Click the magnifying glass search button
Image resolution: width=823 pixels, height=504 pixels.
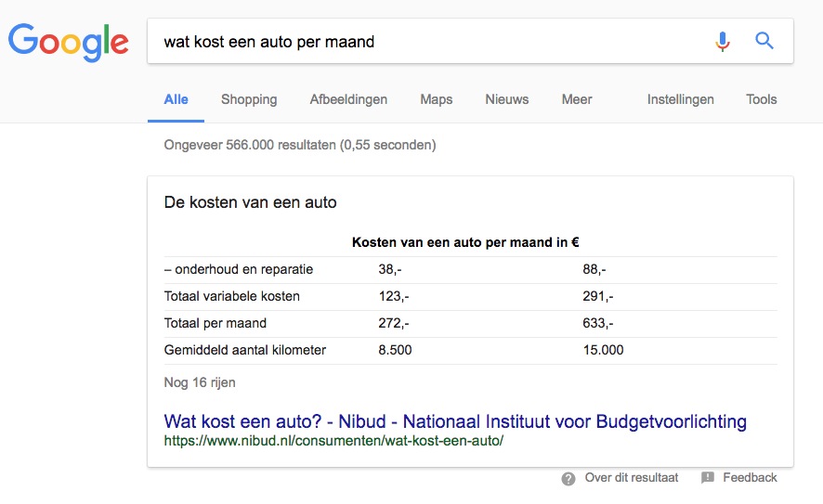pos(764,42)
